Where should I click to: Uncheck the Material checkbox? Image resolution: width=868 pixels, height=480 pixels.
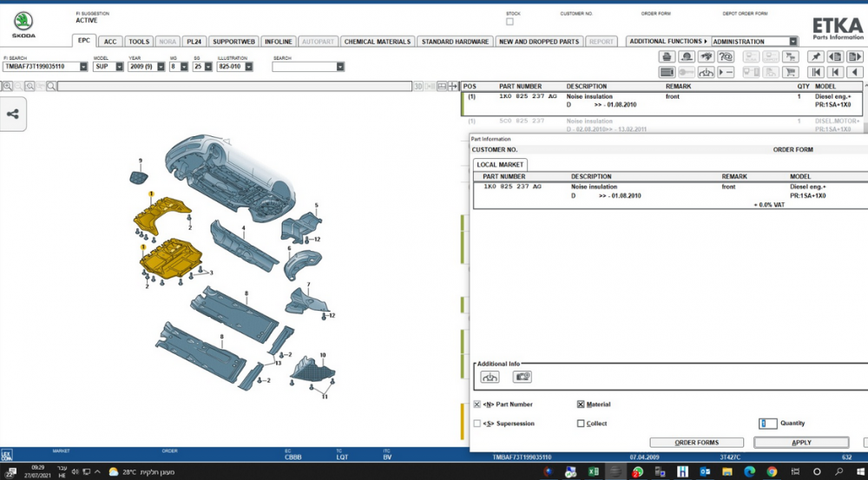pyautogui.click(x=581, y=404)
